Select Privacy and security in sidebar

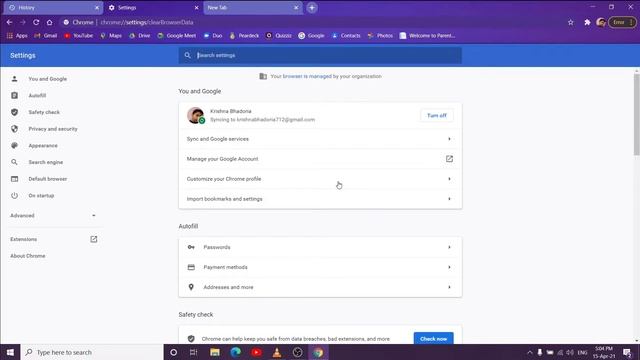[x=53, y=129]
